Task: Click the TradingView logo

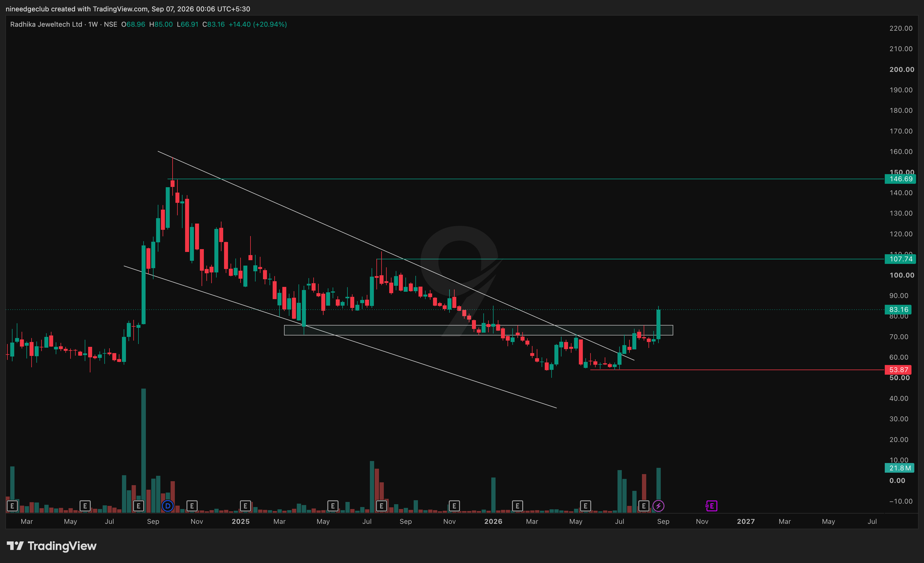Action: (52, 546)
